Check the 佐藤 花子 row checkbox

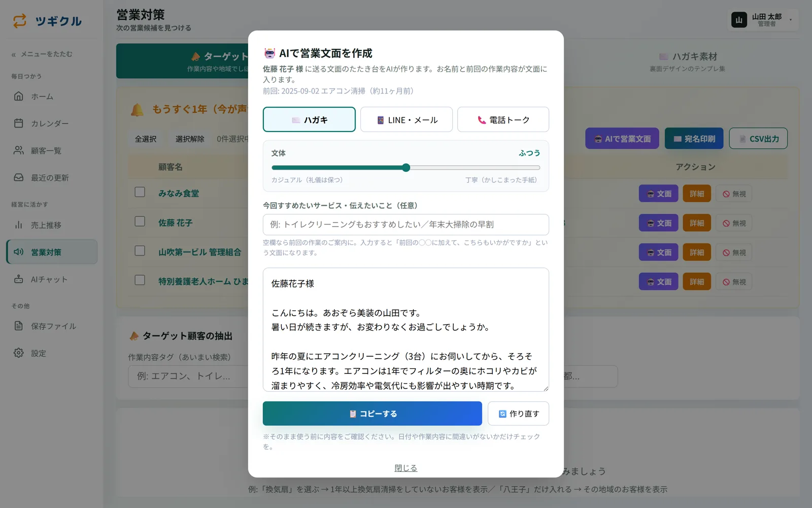(x=140, y=221)
